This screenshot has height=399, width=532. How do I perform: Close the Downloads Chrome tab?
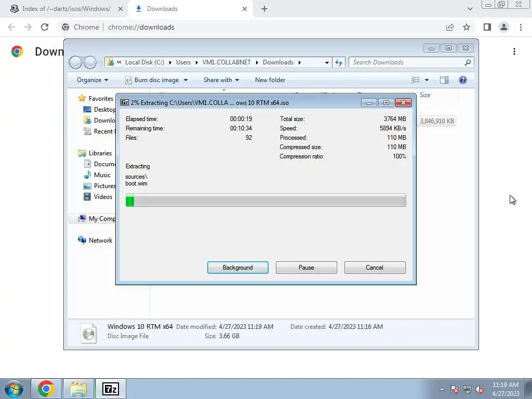point(245,9)
